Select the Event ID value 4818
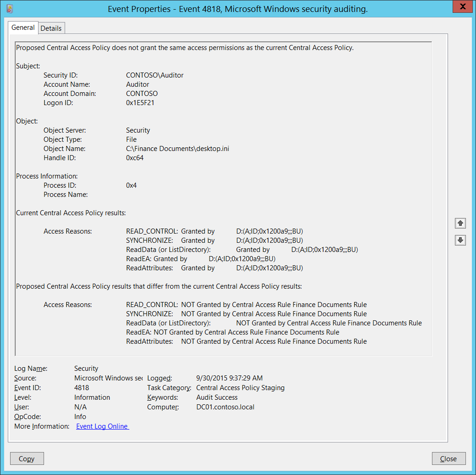The image size is (476, 475). [82, 388]
